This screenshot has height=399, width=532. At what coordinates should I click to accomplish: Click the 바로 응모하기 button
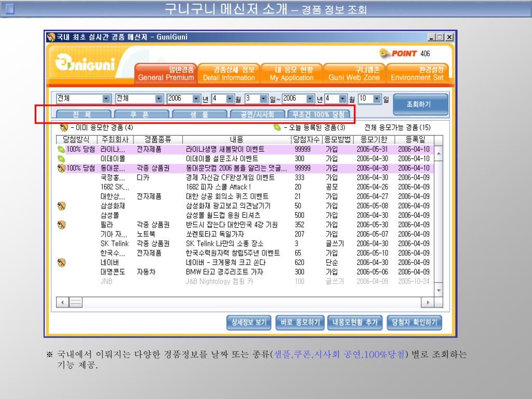click(x=300, y=322)
